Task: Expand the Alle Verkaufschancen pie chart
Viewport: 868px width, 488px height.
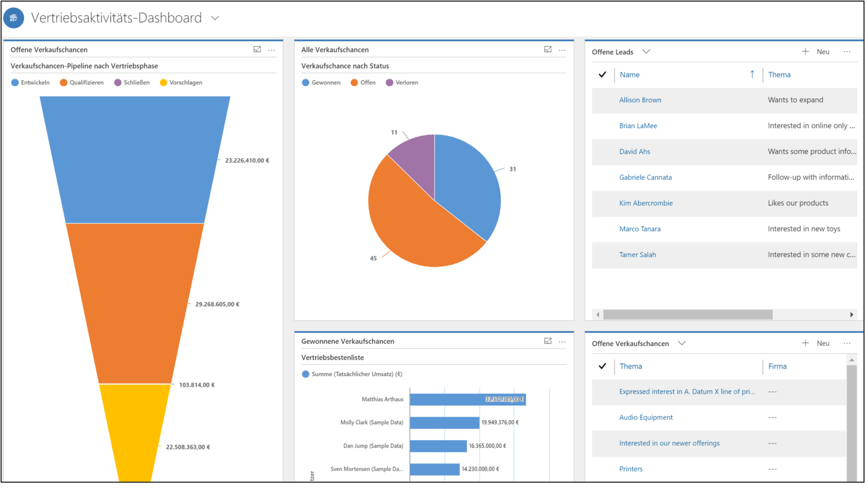Action: click(548, 49)
